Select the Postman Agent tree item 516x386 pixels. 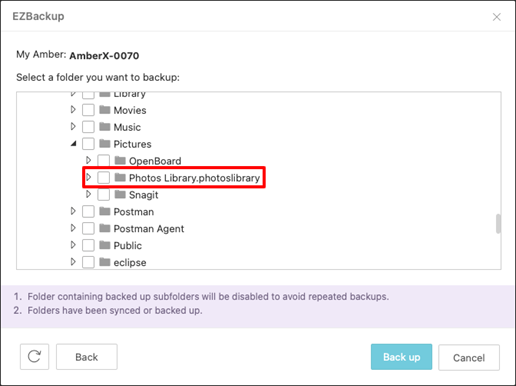[x=149, y=229]
